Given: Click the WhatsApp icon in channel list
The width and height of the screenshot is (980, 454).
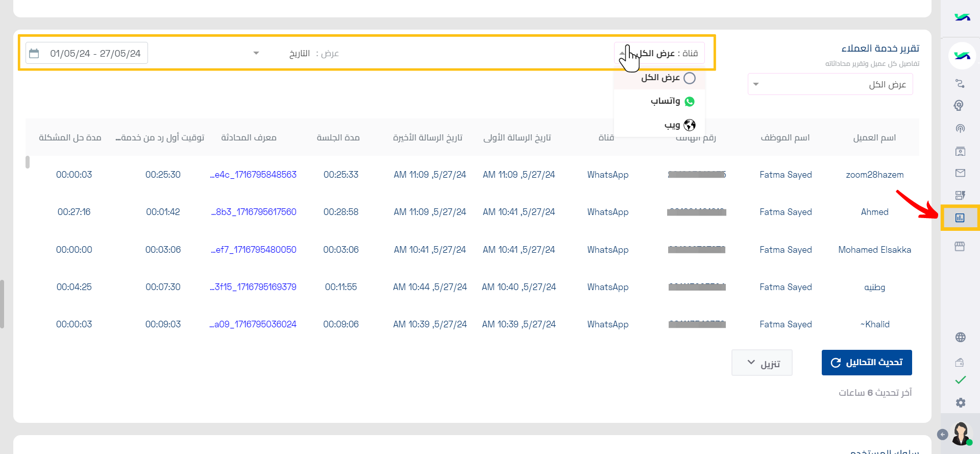Looking at the screenshot, I should tap(690, 101).
